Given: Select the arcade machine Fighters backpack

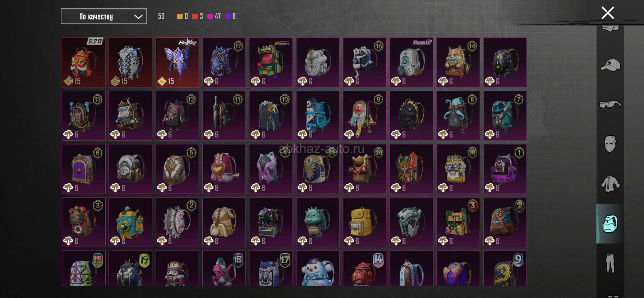Looking at the screenshot, I should click(271, 62).
